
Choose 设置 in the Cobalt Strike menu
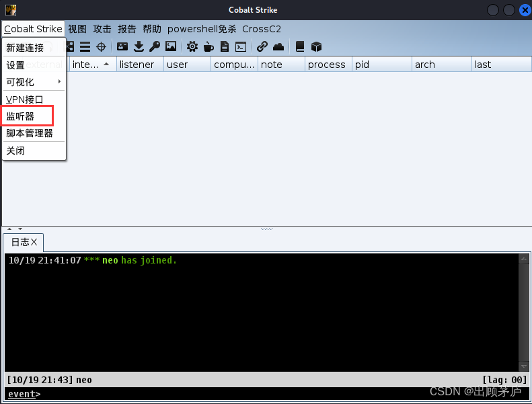(x=34, y=65)
